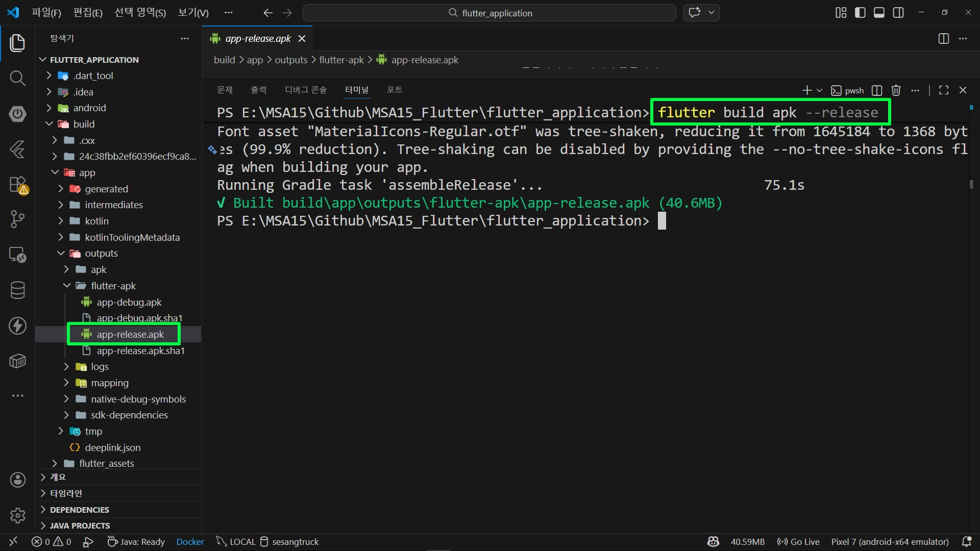Click Go Live in status bar
This screenshot has height=551, width=980.
click(x=798, y=542)
